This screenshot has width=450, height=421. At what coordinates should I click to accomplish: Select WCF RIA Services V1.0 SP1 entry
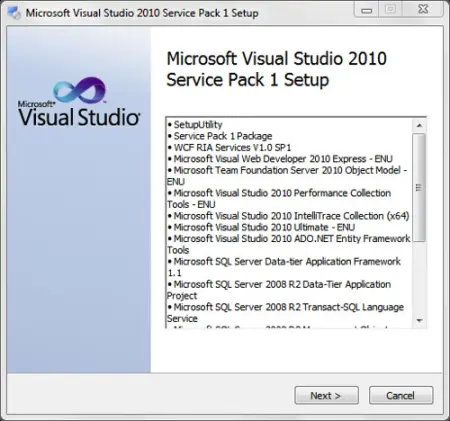[229, 147]
